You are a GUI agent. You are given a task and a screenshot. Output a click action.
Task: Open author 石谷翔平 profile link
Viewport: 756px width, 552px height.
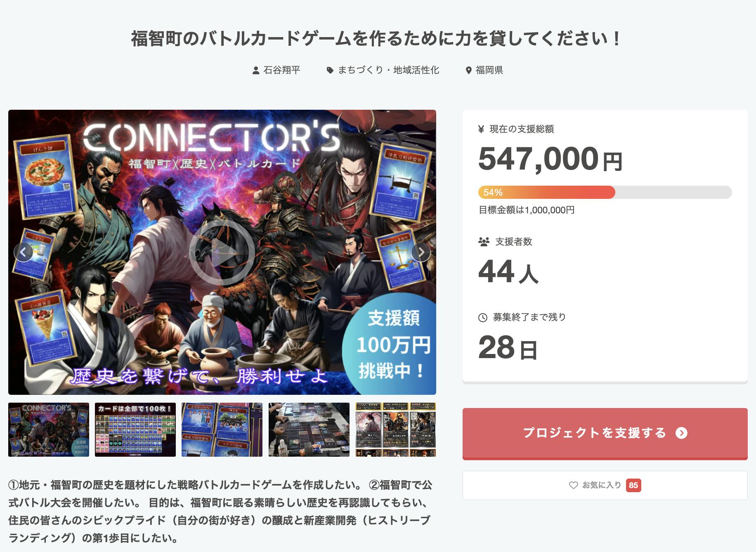(282, 70)
